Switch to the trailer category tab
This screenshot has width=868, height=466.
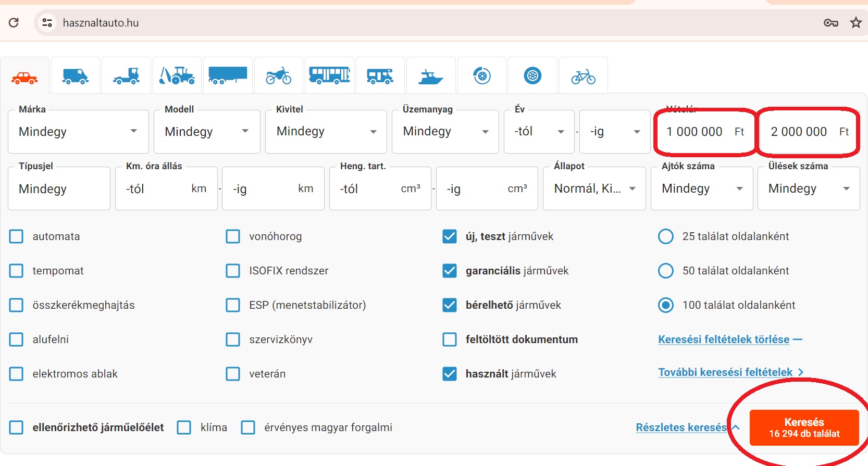tap(228, 75)
